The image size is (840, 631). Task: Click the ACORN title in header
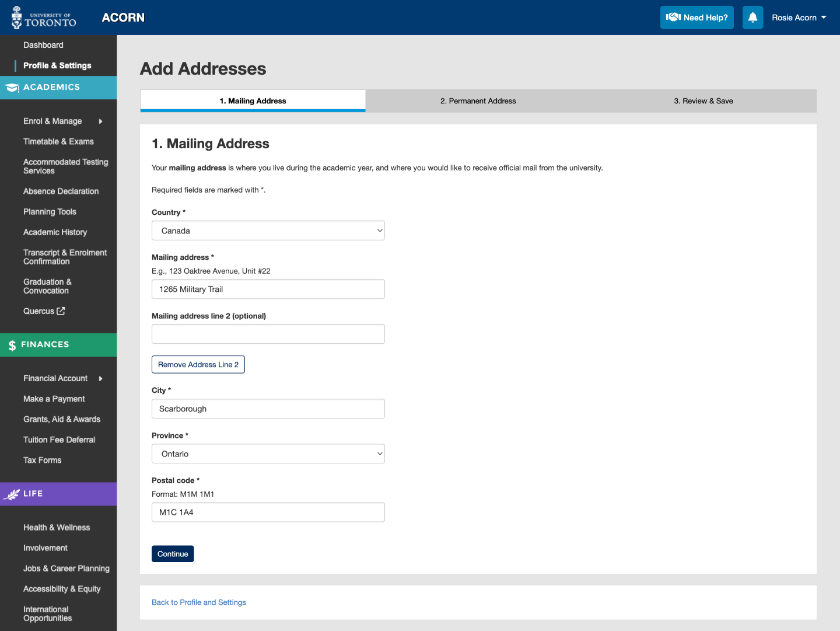point(123,18)
